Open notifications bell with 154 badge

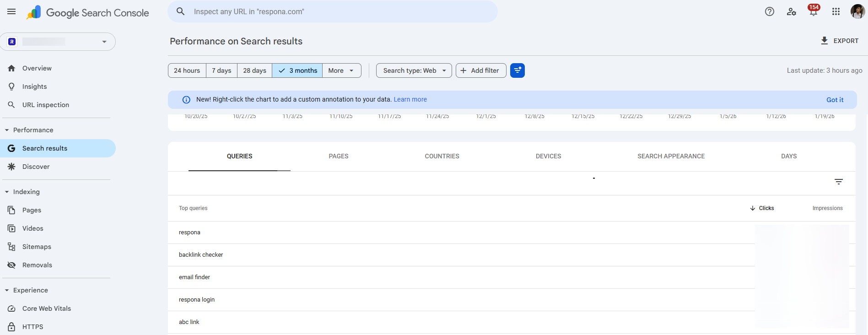tap(814, 11)
